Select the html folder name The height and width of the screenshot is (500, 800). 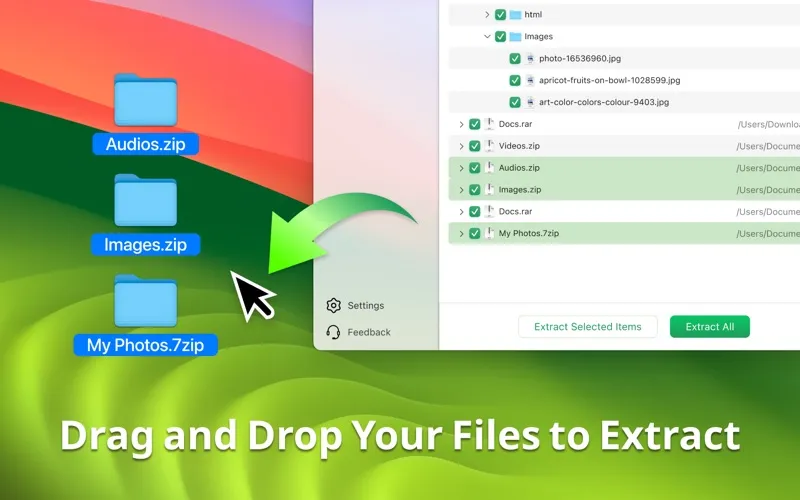coord(533,15)
